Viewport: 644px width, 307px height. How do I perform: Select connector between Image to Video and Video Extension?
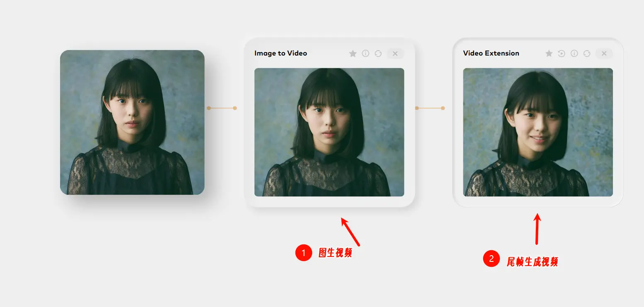click(x=430, y=108)
